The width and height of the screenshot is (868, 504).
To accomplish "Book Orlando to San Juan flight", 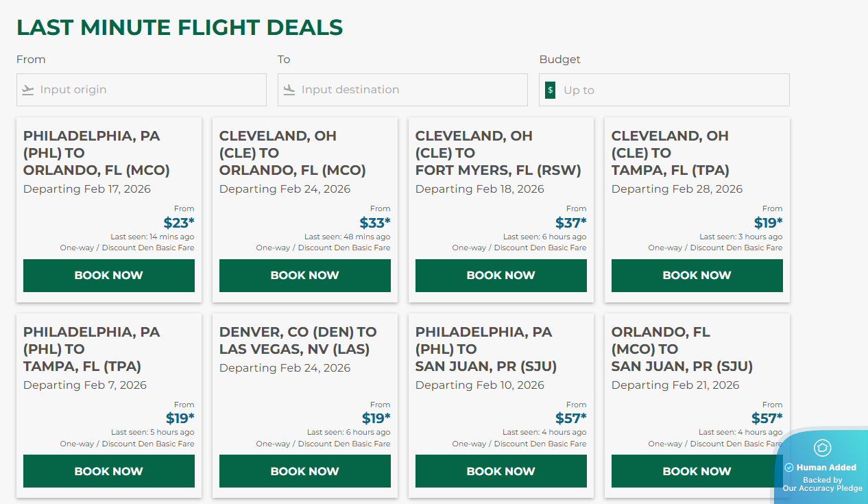I will click(x=697, y=472).
